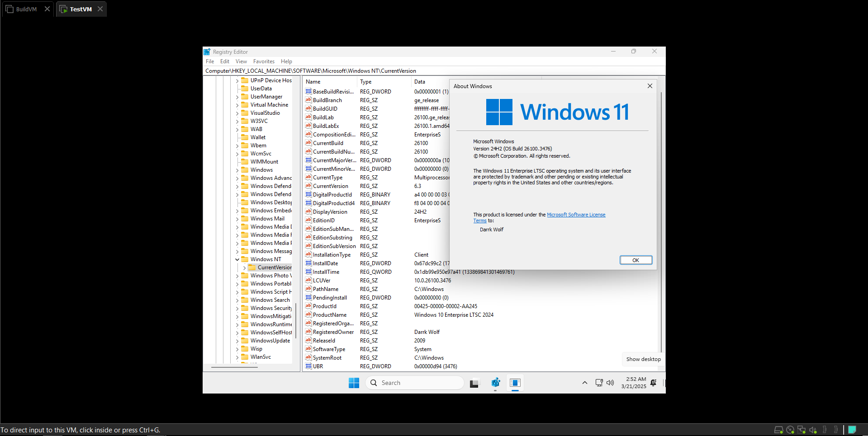Viewport: 868px width, 436px height.
Task: Click the Windows NT folder icon
Action: pyautogui.click(x=245, y=259)
